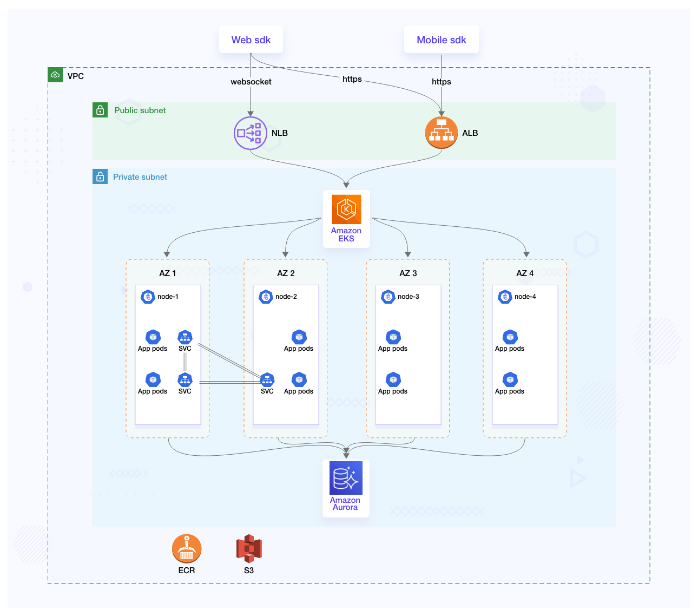Click upper SVC icon in node-1

[185, 337]
